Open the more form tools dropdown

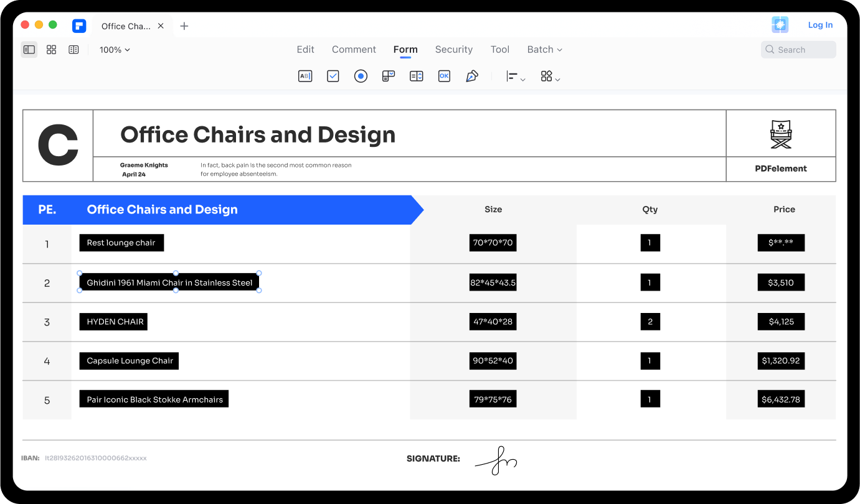pyautogui.click(x=550, y=77)
